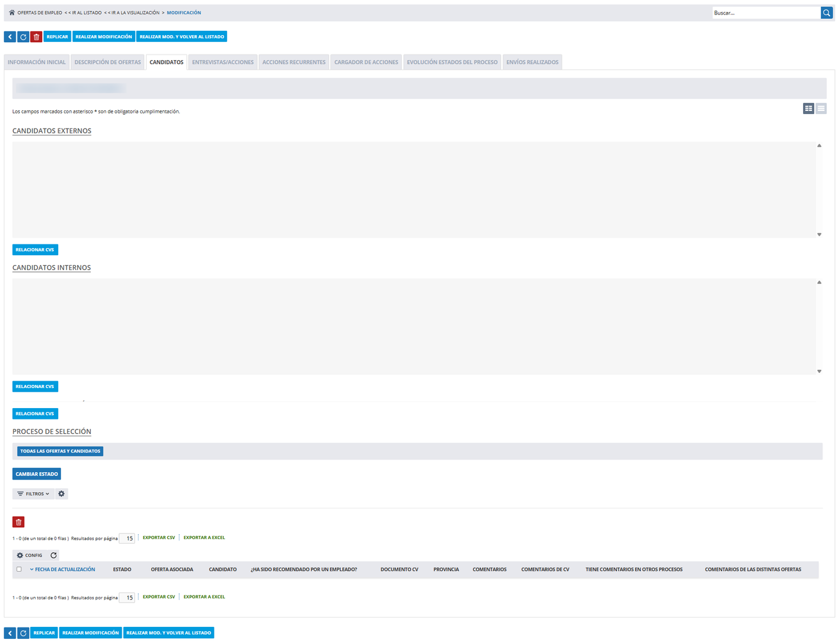Click Realizar Modificación in the top toolbar
Viewport: 840px width, 642px height.
(104, 37)
